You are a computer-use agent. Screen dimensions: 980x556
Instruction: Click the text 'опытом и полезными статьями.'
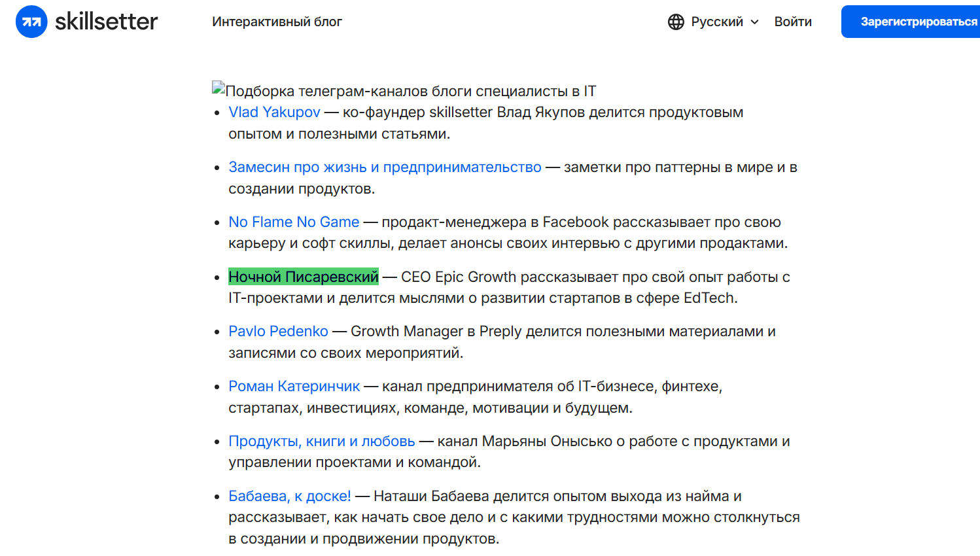(x=339, y=134)
